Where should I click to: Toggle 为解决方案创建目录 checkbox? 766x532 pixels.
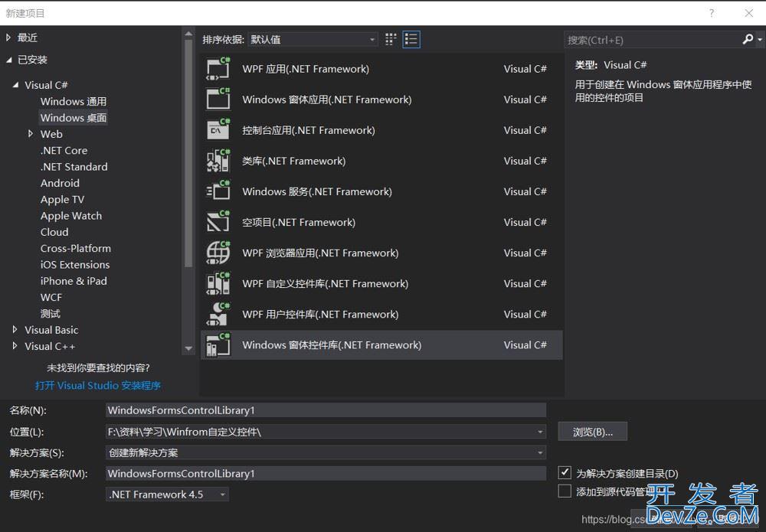(x=565, y=472)
